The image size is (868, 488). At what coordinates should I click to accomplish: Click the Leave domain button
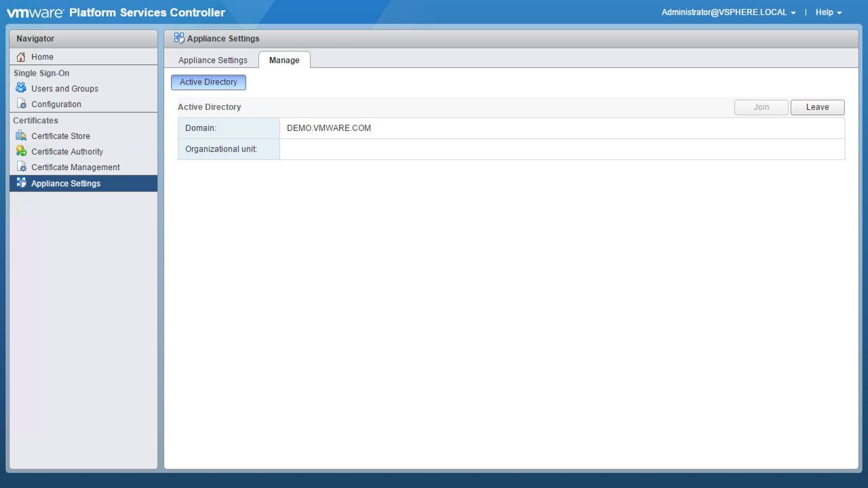click(817, 107)
